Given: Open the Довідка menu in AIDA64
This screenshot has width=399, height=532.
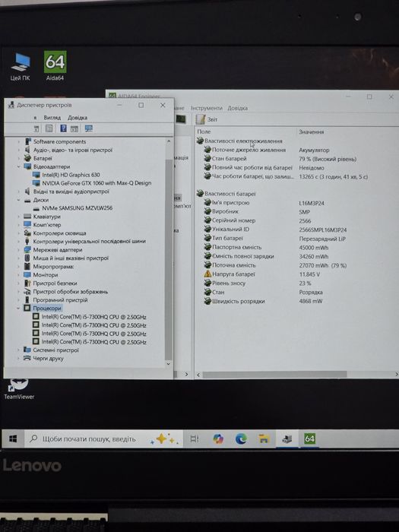Looking at the screenshot, I should (x=237, y=108).
